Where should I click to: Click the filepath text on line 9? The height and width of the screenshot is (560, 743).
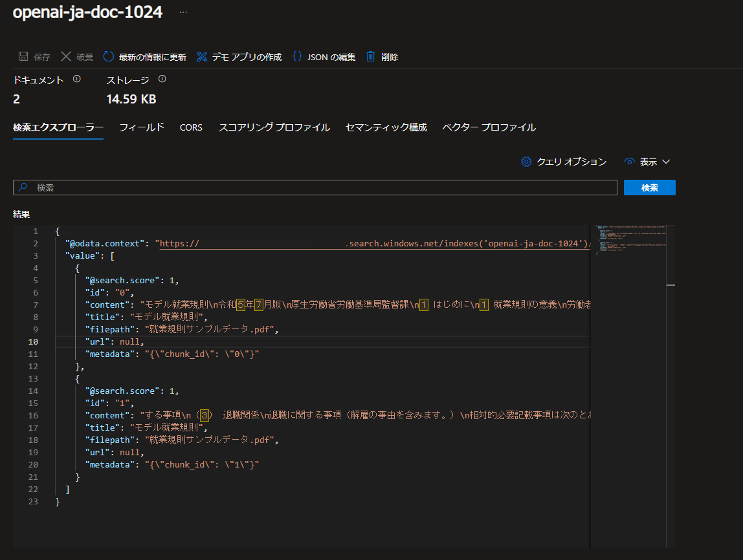pos(182,329)
